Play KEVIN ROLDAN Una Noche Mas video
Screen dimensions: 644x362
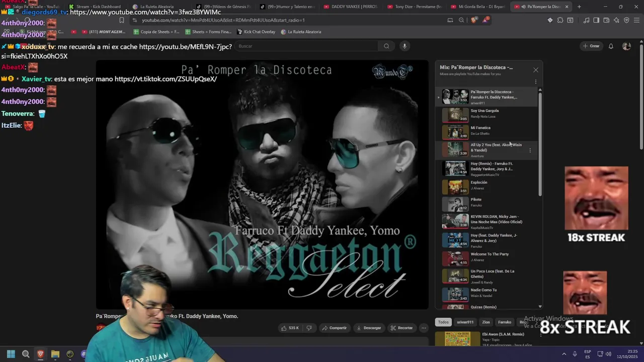(487, 222)
